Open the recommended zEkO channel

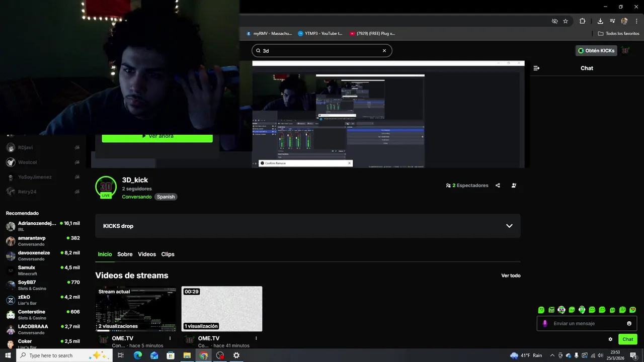click(x=43, y=300)
